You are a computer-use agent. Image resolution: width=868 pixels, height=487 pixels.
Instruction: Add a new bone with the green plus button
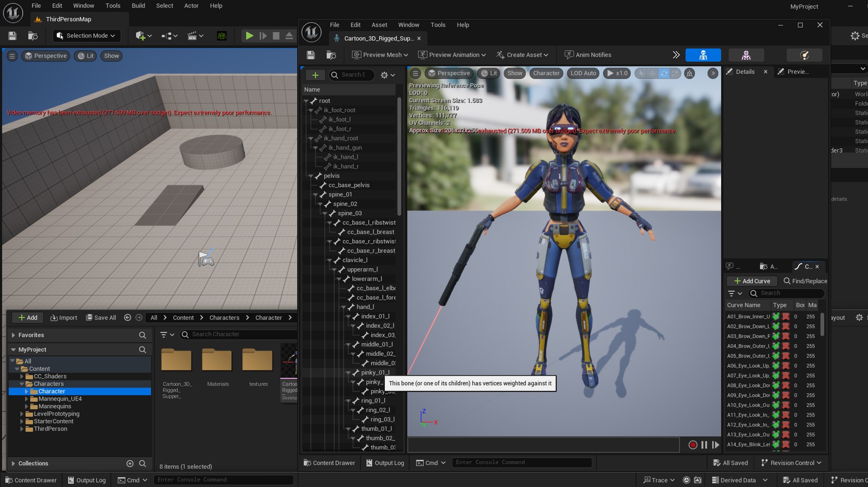[x=315, y=75]
